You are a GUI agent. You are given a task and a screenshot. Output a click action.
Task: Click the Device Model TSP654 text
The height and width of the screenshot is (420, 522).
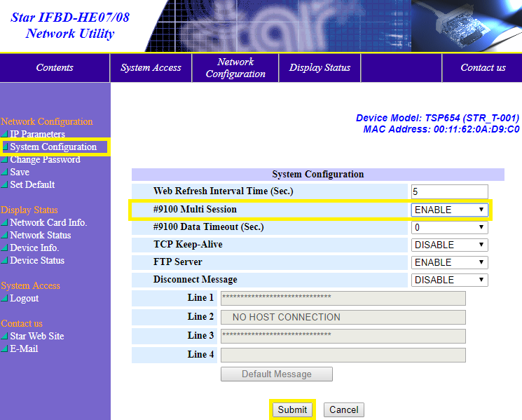(x=437, y=118)
